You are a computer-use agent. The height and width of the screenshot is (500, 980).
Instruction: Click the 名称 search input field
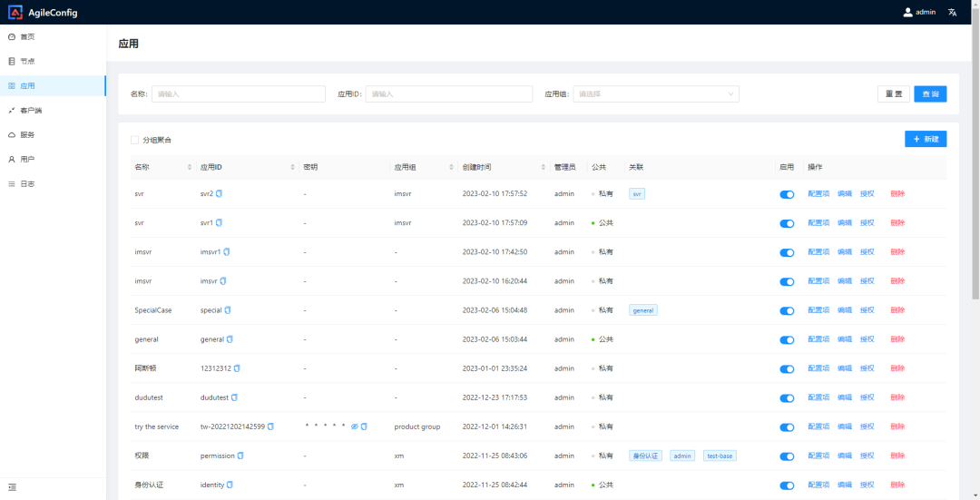point(238,93)
